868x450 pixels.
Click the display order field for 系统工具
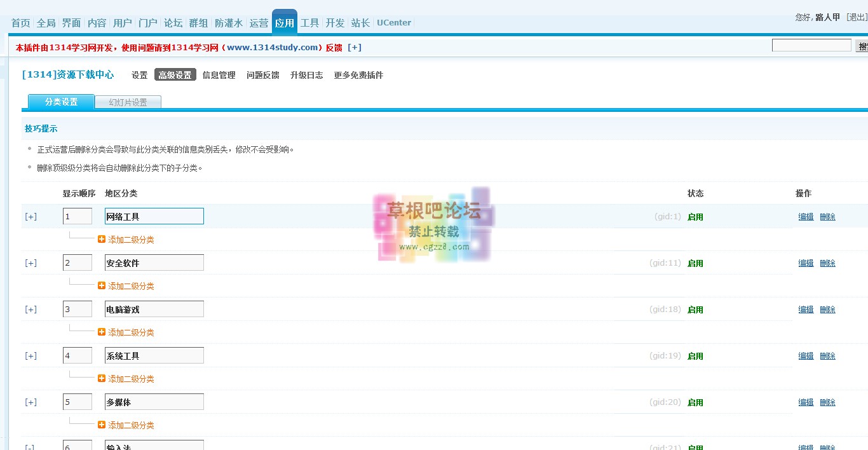[77, 355]
